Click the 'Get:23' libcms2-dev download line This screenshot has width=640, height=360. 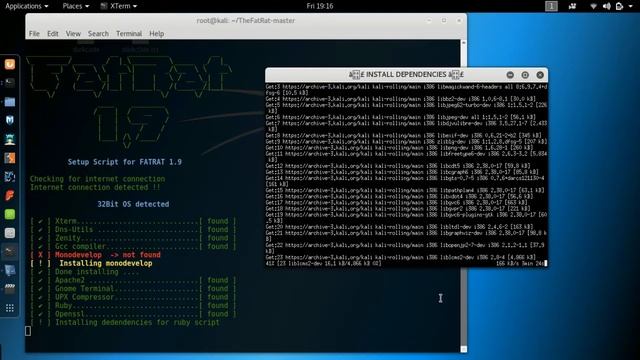pos(400,258)
